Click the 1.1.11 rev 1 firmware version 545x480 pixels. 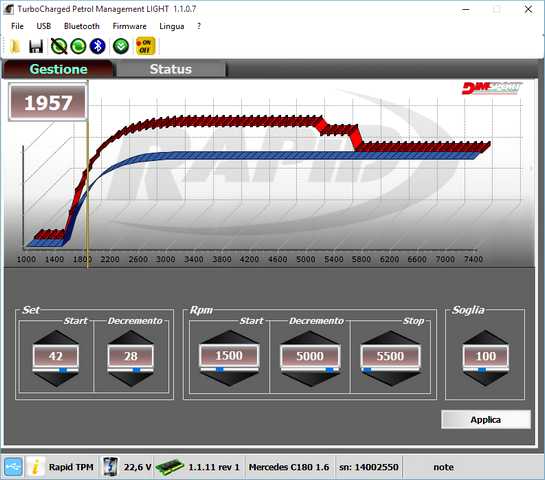pos(214,467)
